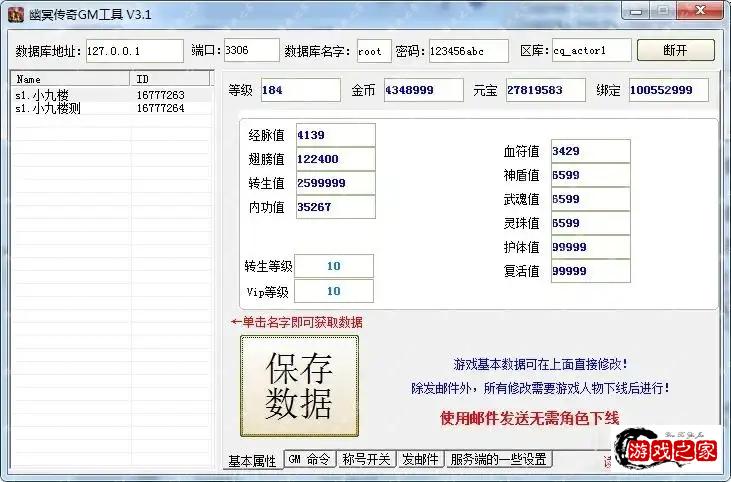
Task: Click the 区库 field showing cq_actor1
Action: [x=592, y=50]
